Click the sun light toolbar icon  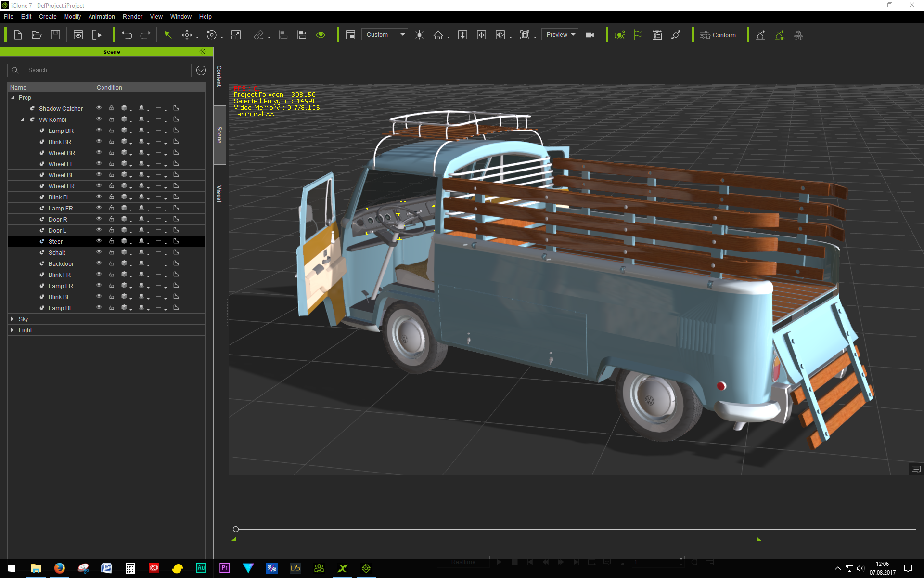coord(419,35)
